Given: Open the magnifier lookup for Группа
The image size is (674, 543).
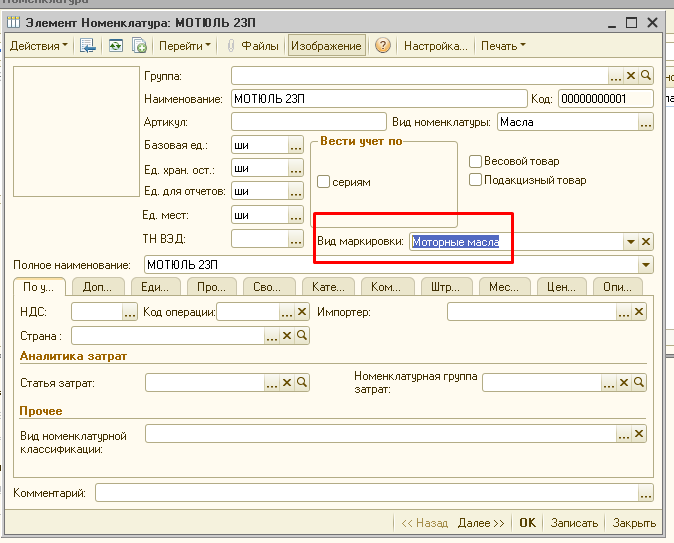Looking at the screenshot, I should click(x=646, y=75).
